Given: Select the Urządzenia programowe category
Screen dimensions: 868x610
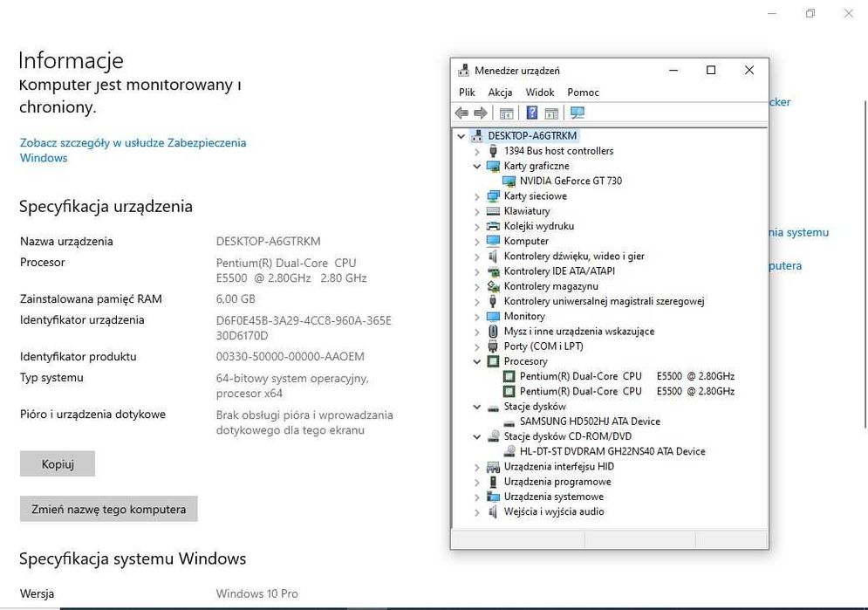Looking at the screenshot, I should pyautogui.click(x=557, y=482).
